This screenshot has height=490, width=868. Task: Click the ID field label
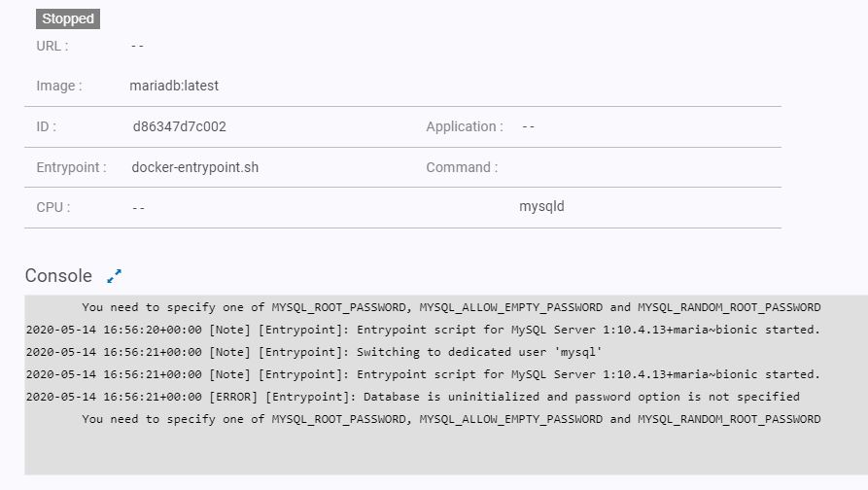47,126
